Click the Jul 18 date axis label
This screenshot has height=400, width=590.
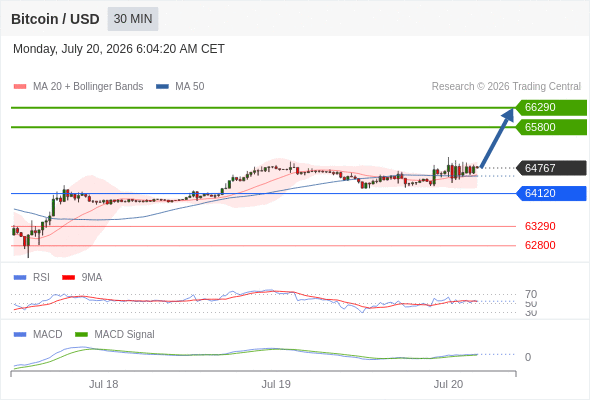(103, 384)
